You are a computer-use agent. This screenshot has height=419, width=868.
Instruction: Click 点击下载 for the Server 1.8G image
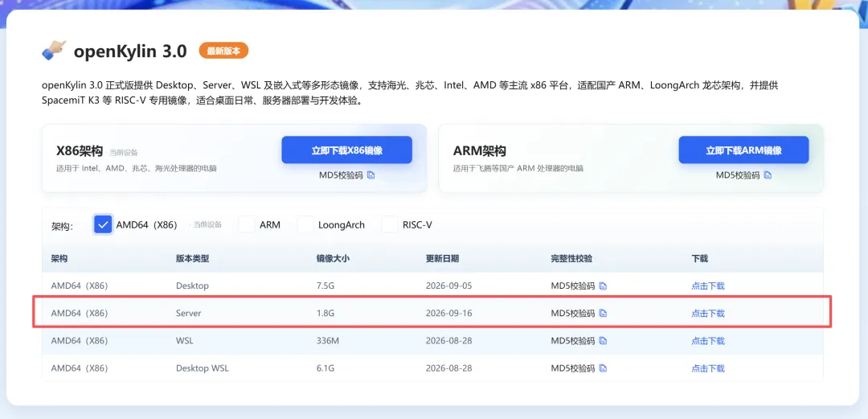pyautogui.click(x=707, y=313)
